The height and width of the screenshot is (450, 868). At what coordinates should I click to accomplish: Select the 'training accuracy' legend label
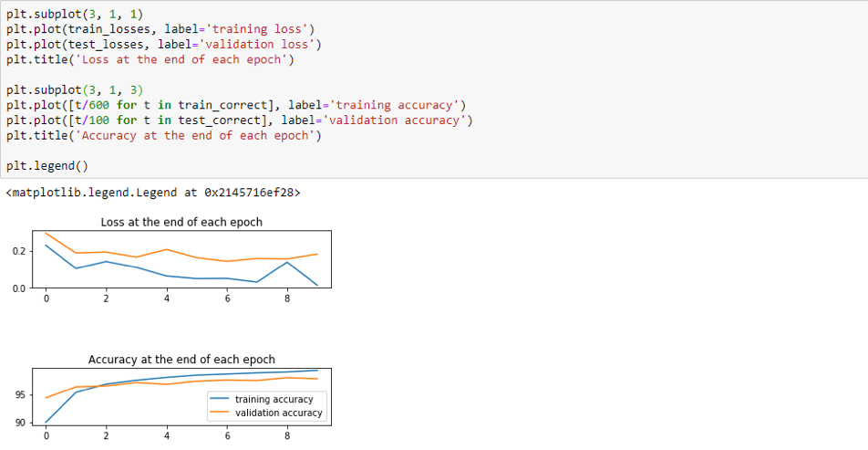[x=274, y=399]
